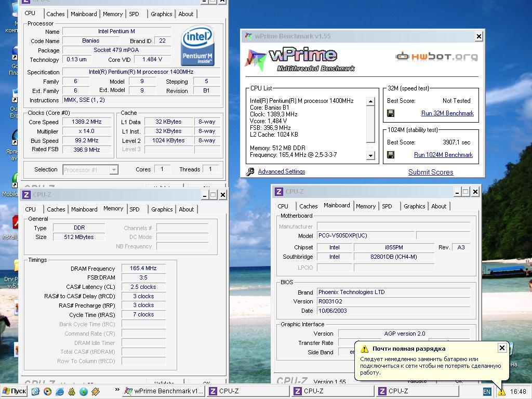Click the Best Score 3907,1 sec value
The image size is (532, 399).
coord(456,142)
